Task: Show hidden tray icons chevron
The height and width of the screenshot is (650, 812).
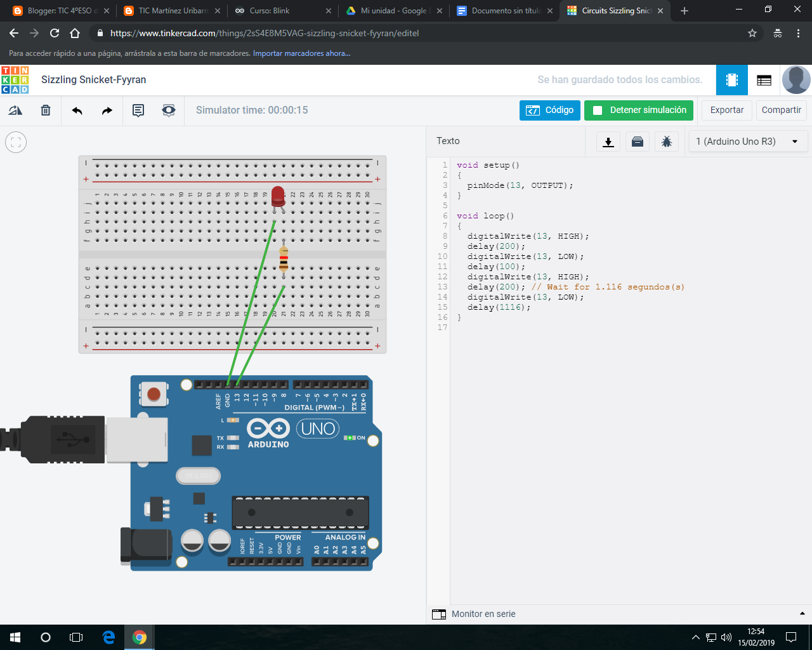Action: pyautogui.click(x=695, y=637)
